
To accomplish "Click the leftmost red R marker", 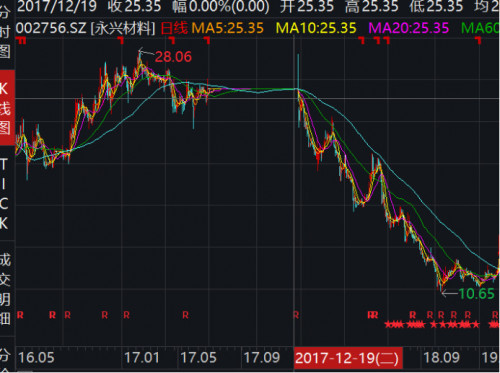I will (20, 315).
